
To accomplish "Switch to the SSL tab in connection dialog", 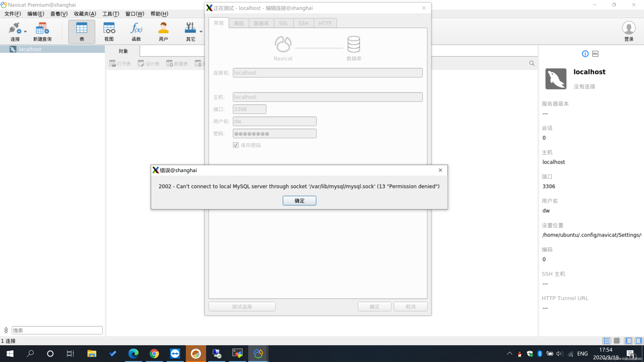I will pos(283,23).
